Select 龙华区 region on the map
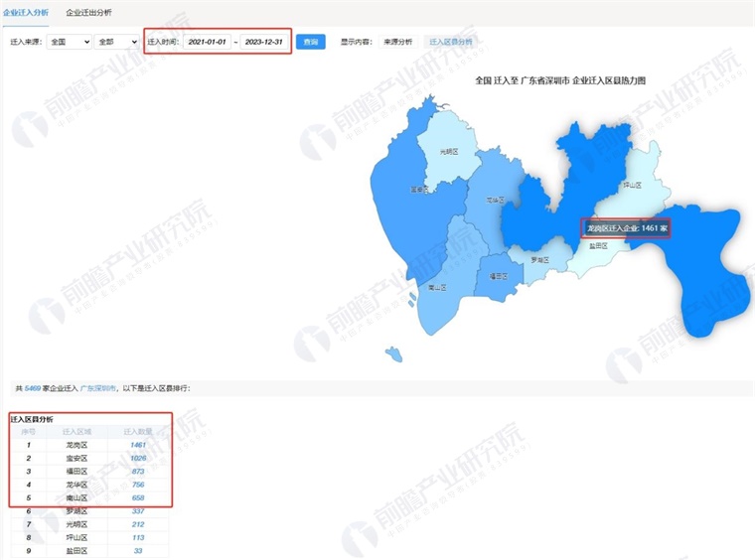Viewport: 755px width, 560px height. [495, 200]
